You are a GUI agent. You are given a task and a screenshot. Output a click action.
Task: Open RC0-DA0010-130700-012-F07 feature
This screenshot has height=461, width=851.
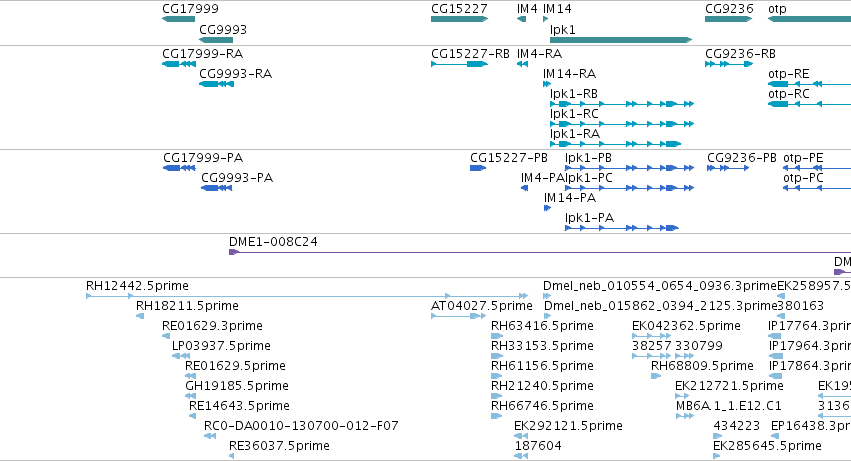coord(301,426)
